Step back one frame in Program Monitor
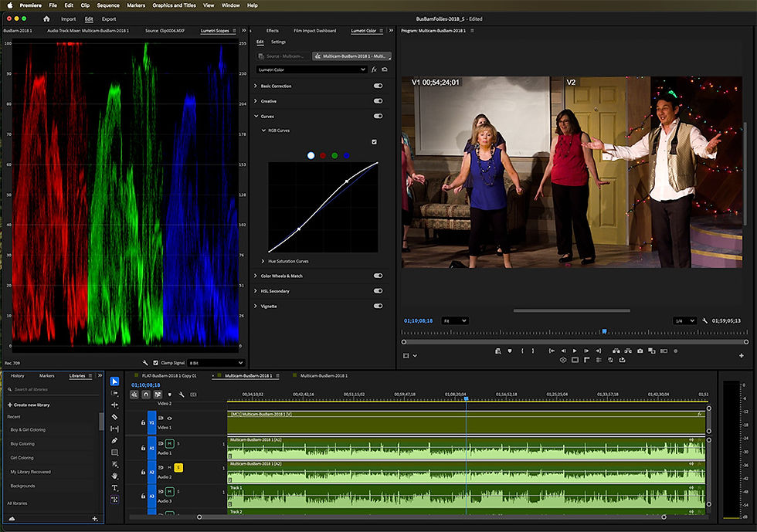Image resolution: width=757 pixels, height=532 pixels. tap(563, 351)
